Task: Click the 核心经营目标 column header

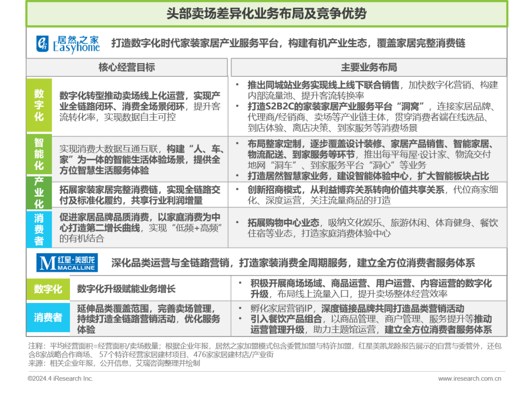Action: pos(127,67)
